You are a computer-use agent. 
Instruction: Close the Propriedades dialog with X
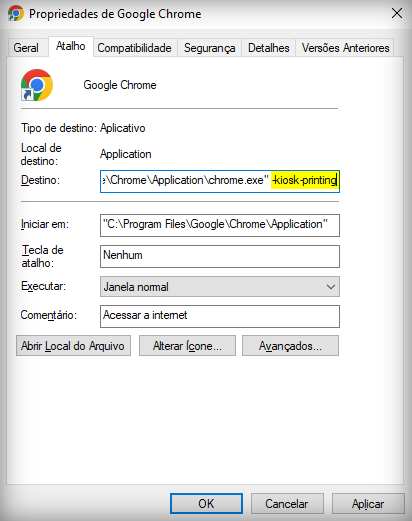pos(396,14)
